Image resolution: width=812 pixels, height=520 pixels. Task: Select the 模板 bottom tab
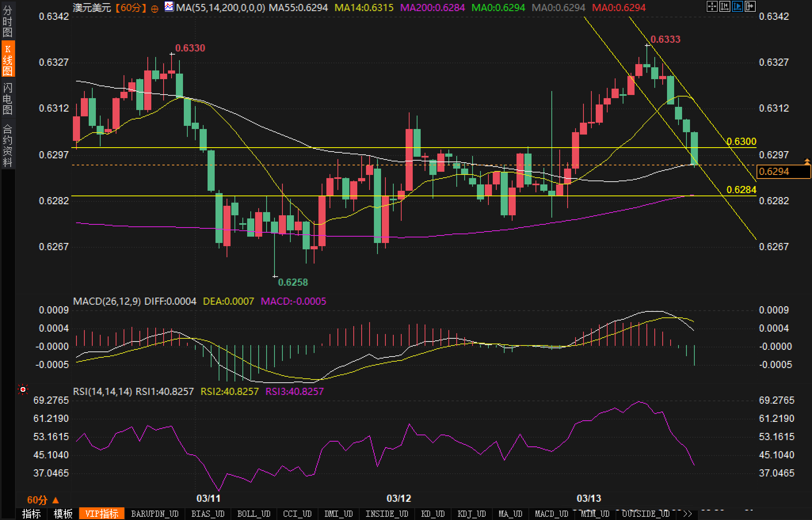tap(63, 514)
